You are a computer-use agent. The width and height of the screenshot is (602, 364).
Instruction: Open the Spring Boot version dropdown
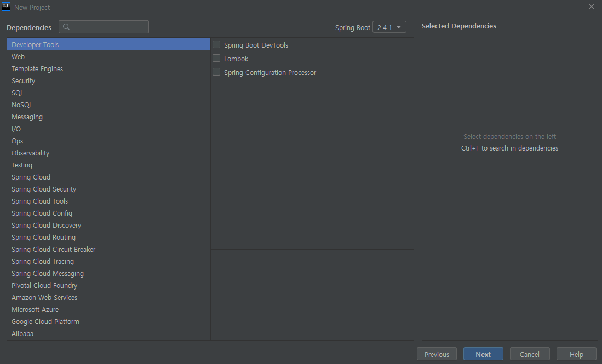point(389,27)
